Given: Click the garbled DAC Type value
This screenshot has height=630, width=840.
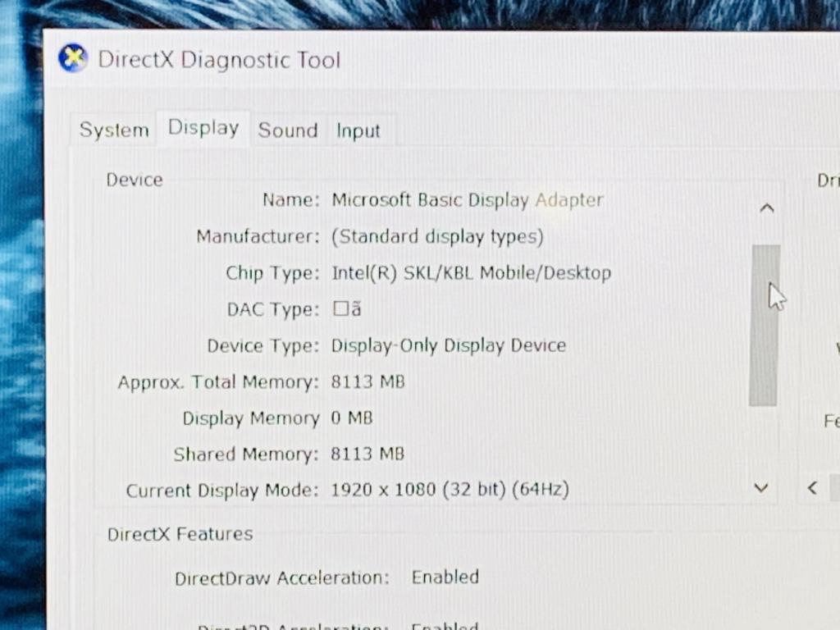Looking at the screenshot, I should (x=347, y=309).
